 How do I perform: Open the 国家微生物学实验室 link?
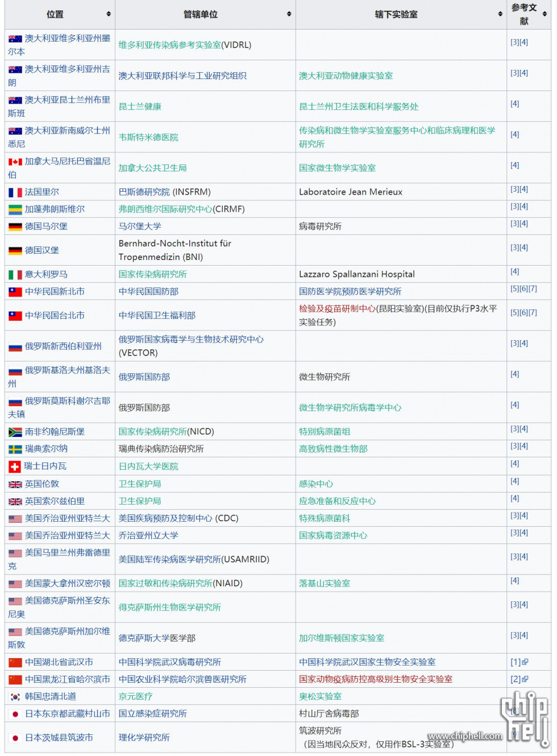[x=338, y=168]
